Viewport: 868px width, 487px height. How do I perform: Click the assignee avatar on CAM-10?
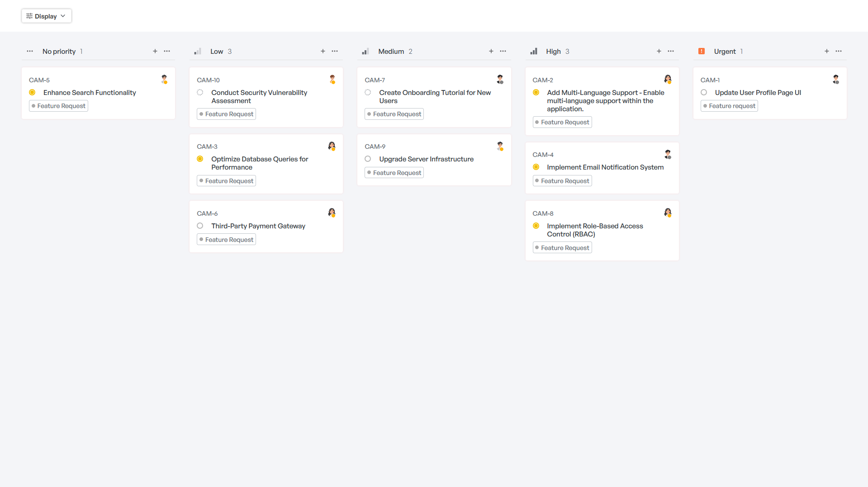[332, 79]
